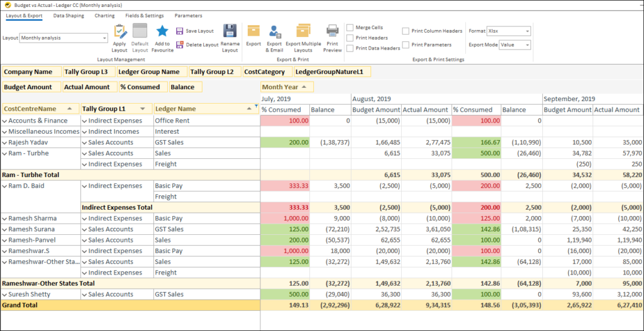
Task: Click the Company Name field button
Action: [31, 72]
